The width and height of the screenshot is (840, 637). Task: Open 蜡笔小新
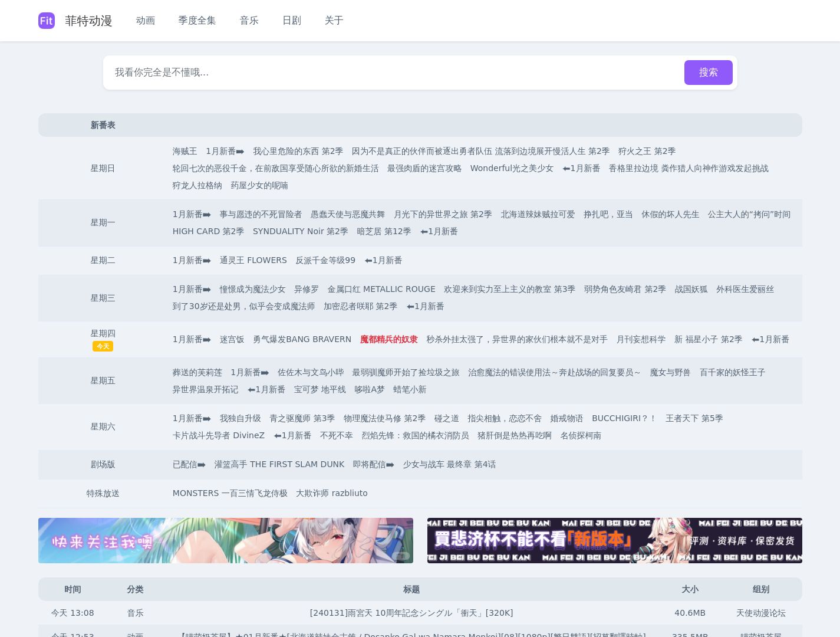(x=410, y=390)
